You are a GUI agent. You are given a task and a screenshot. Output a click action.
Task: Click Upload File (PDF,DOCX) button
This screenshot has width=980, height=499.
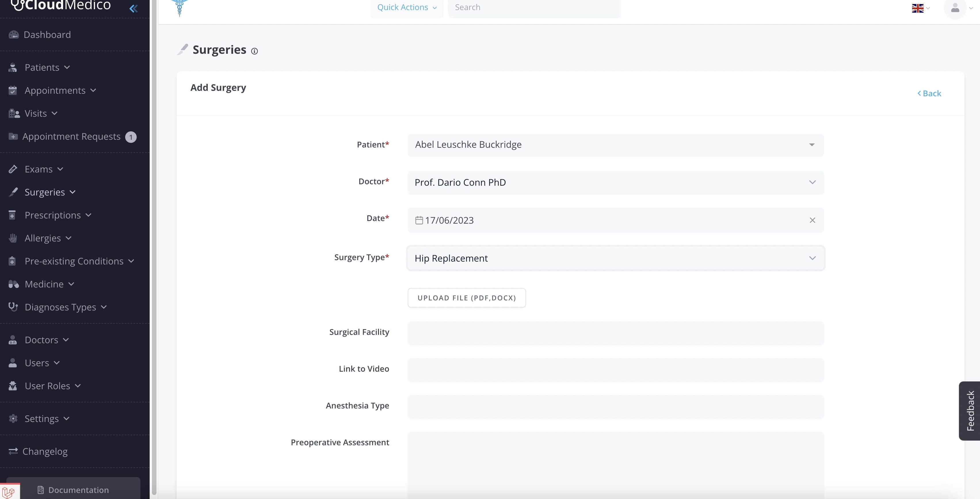[x=466, y=298]
